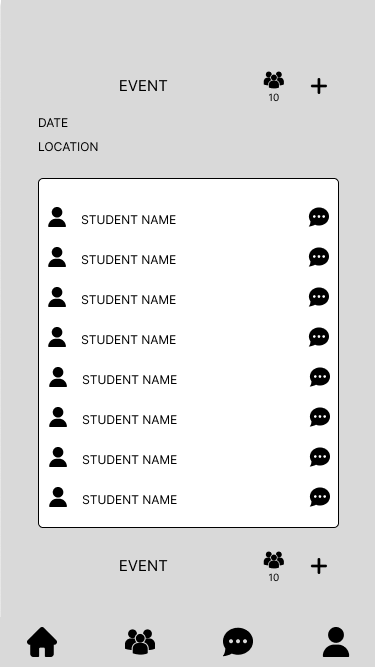Message the third student in the list
375x667 pixels.
[319, 297]
